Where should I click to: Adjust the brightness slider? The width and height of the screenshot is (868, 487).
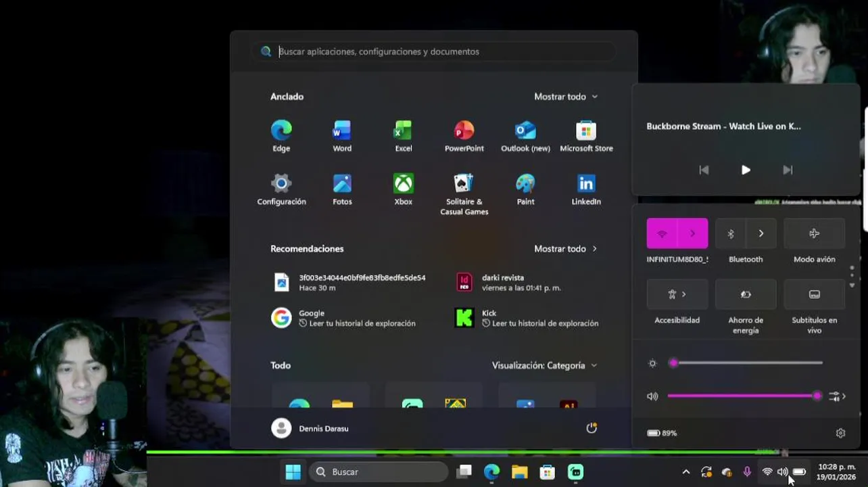[747, 363]
